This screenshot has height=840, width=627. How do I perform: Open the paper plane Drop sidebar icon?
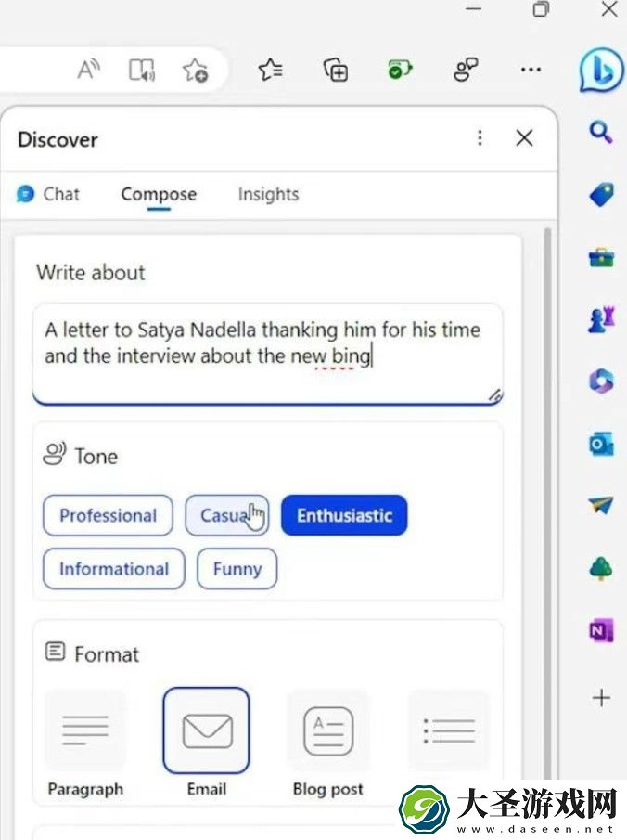[601, 505]
